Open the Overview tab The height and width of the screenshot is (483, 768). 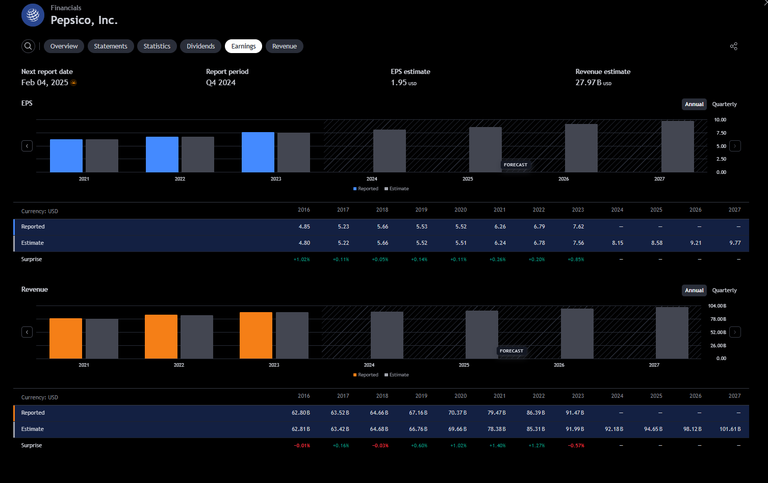tap(64, 46)
